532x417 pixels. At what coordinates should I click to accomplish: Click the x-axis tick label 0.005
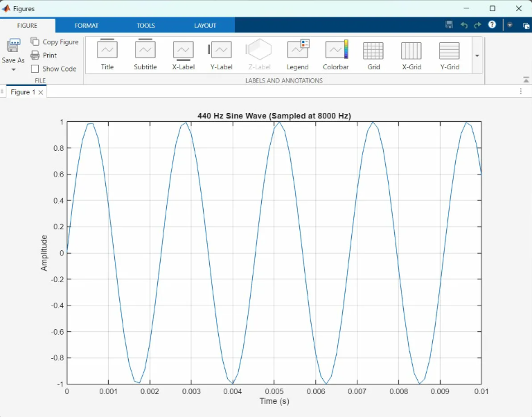(274, 391)
